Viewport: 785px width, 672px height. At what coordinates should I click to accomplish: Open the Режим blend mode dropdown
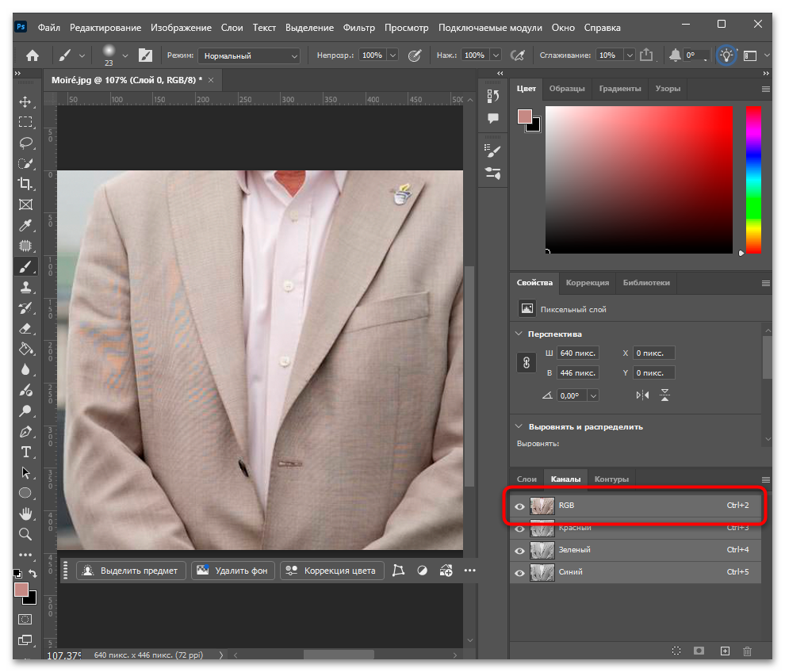[x=249, y=56]
